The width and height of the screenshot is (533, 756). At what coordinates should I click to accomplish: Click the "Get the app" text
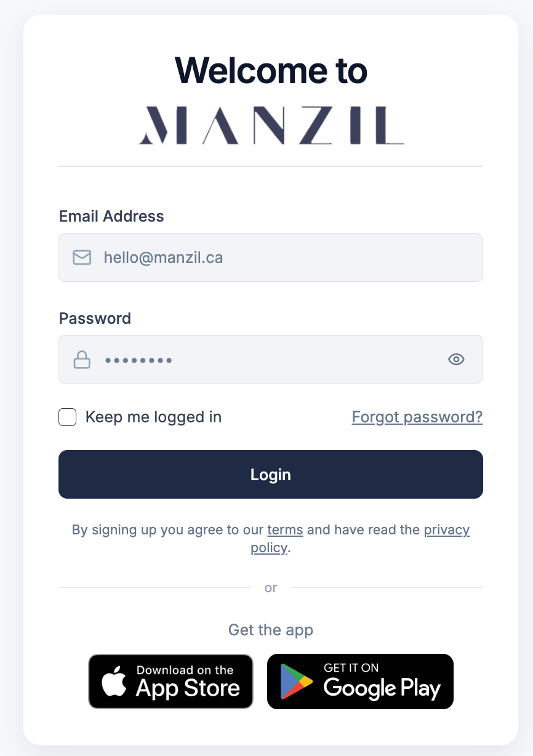tap(271, 630)
